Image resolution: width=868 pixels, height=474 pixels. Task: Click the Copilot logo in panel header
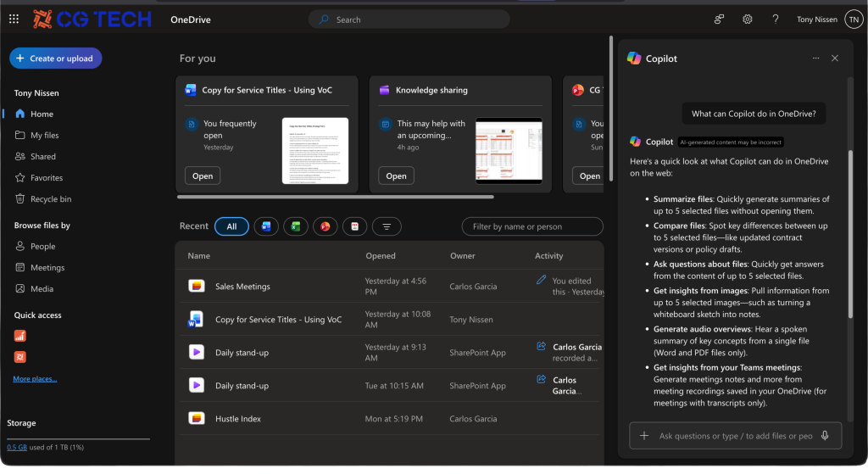(634, 59)
